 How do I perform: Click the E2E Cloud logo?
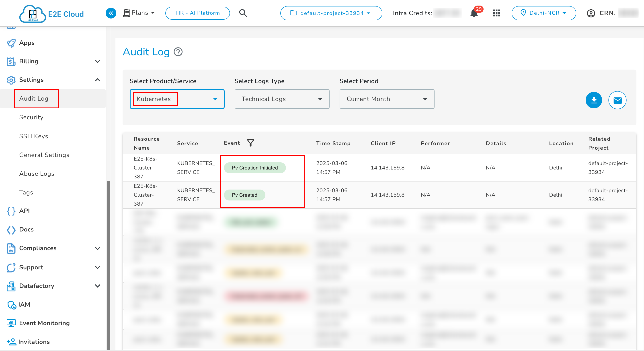(x=51, y=14)
